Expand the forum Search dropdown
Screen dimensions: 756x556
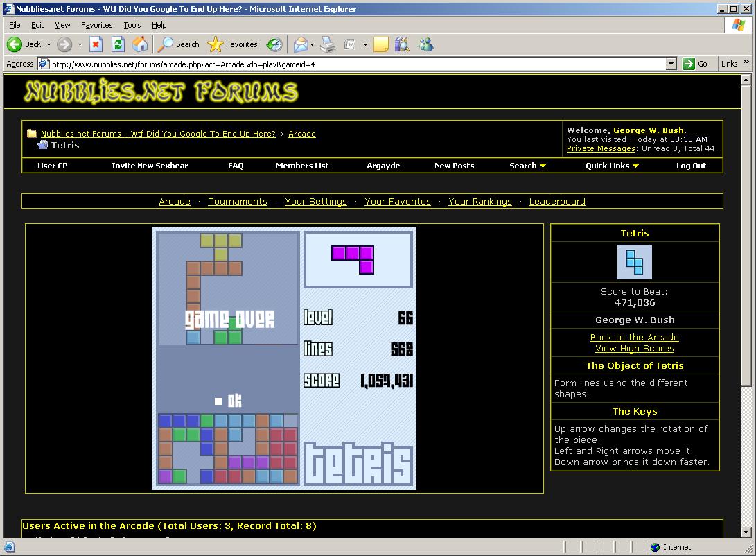527,166
